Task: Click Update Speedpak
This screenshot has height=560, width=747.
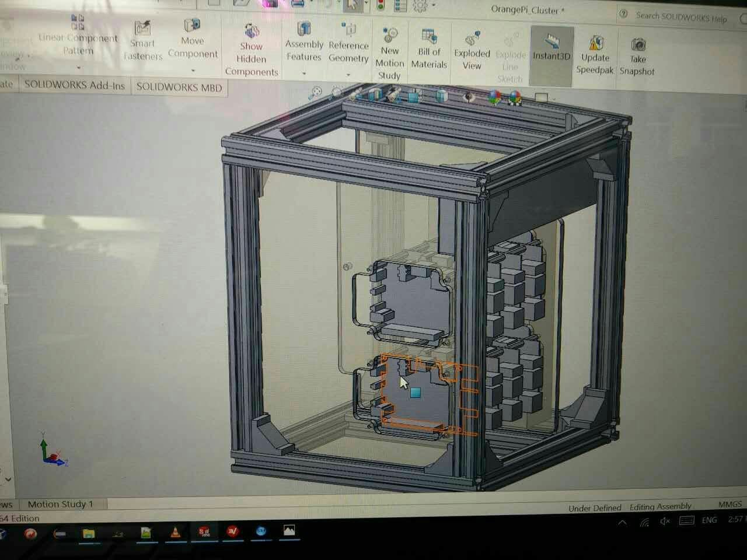Action: (595, 56)
